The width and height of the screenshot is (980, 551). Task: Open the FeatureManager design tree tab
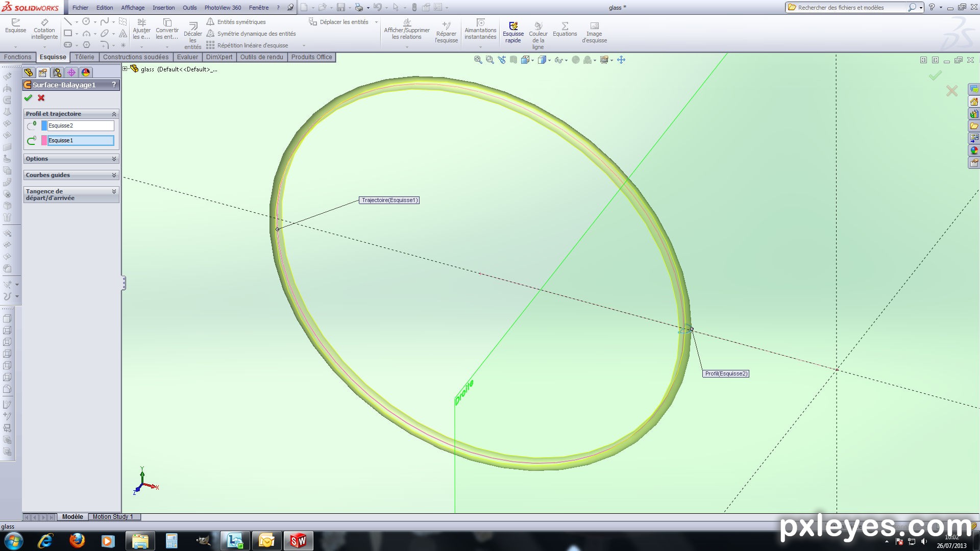29,72
